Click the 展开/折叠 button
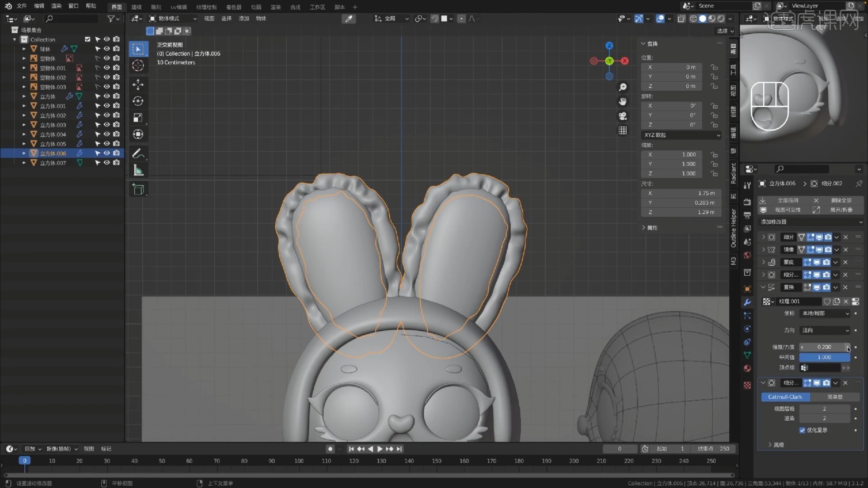The width and height of the screenshot is (868, 488). pos(837,210)
